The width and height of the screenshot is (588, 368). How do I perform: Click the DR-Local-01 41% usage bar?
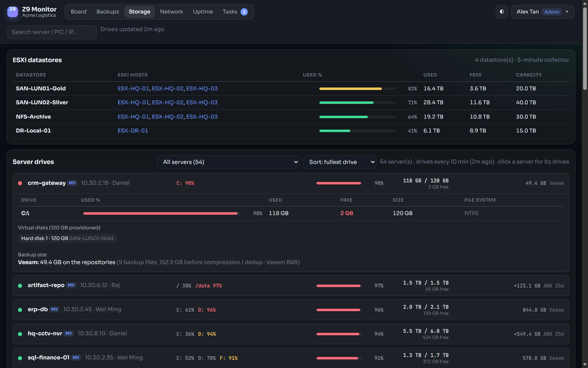357,131
